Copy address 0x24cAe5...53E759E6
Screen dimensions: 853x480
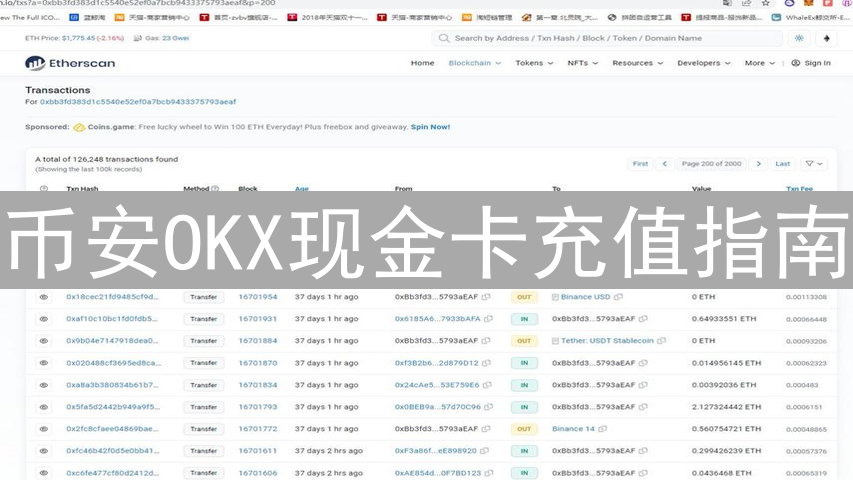click(487, 385)
